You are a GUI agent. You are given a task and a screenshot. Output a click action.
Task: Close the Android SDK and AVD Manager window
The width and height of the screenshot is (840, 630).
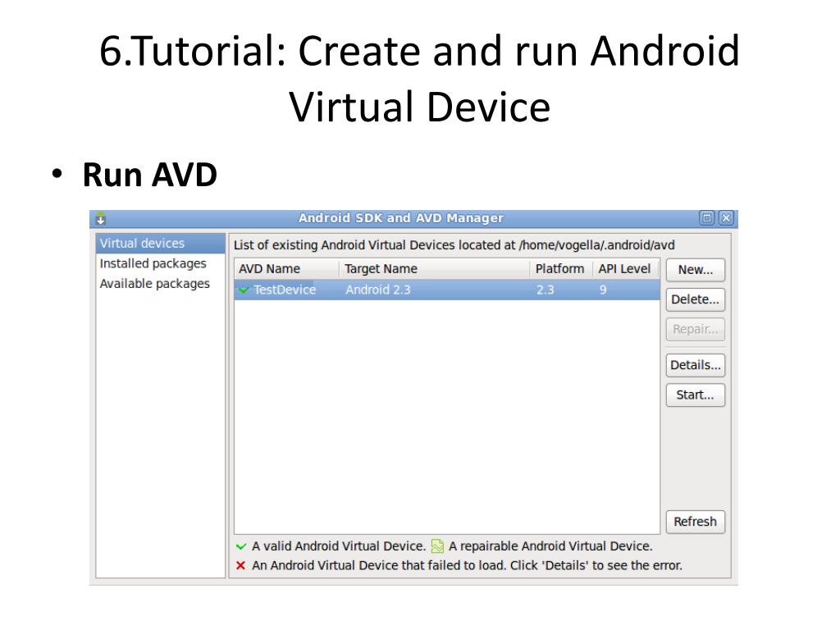726,218
